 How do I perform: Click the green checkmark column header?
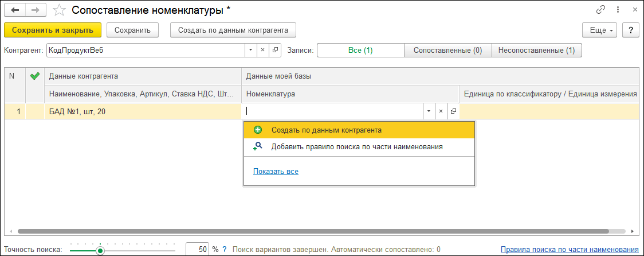[x=34, y=76]
